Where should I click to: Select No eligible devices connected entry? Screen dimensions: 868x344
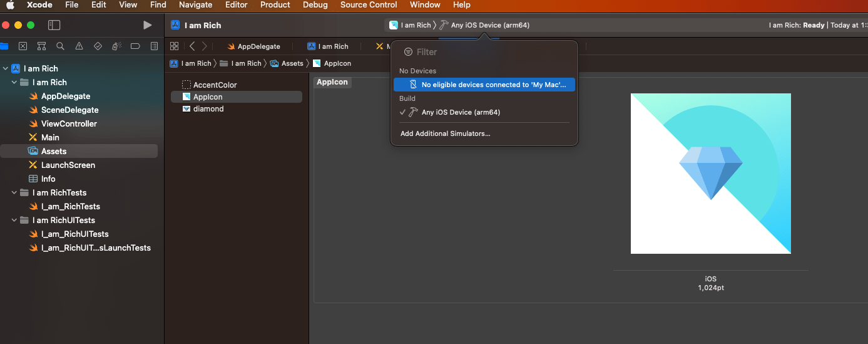coord(484,85)
